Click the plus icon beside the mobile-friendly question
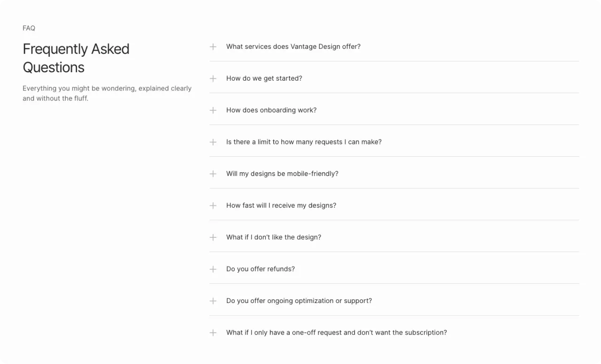The width and height of the screenshot is (601, 364). pyautogui.click(x=213, y=174)
